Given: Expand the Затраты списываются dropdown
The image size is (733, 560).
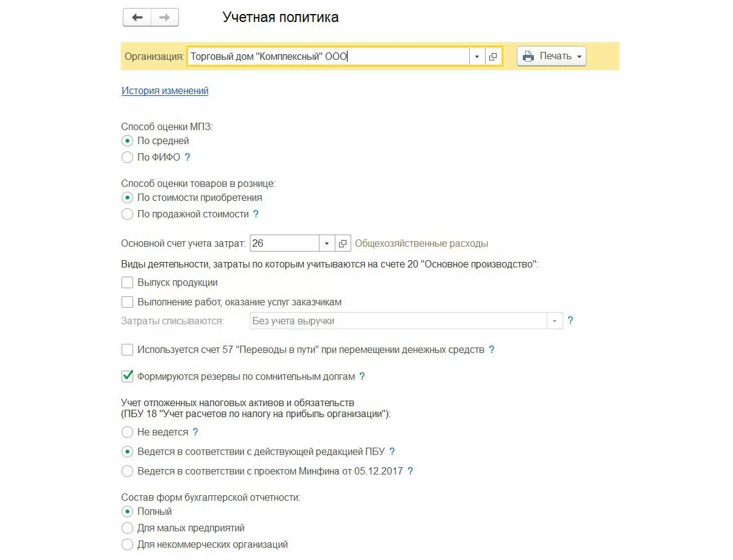Looking at the screenshot, I should point(555,321).
